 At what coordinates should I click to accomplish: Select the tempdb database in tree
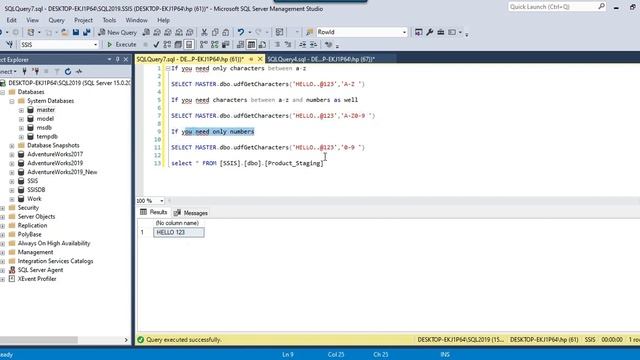pyautogui.click(x=47, y=136)
